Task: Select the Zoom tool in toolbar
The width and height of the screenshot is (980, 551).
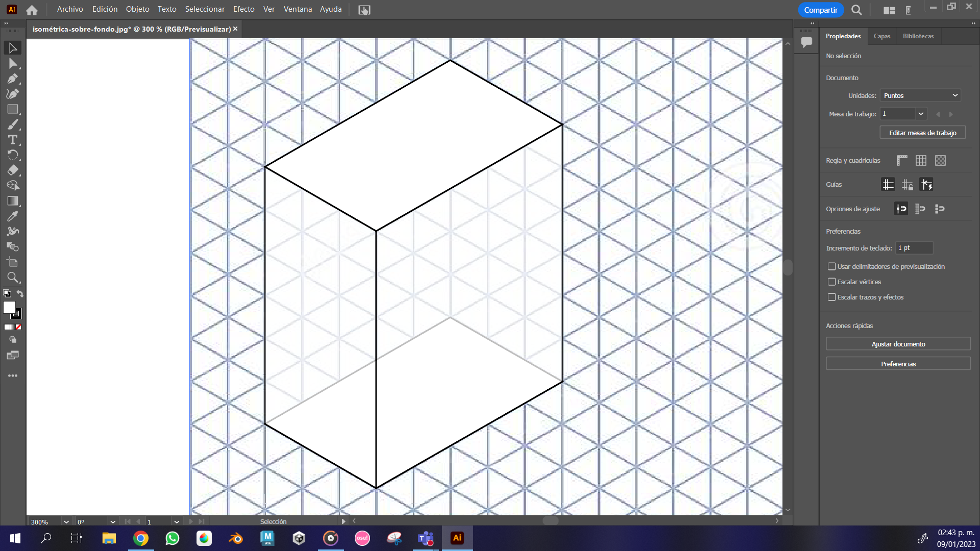Action: tap(13, 278)
